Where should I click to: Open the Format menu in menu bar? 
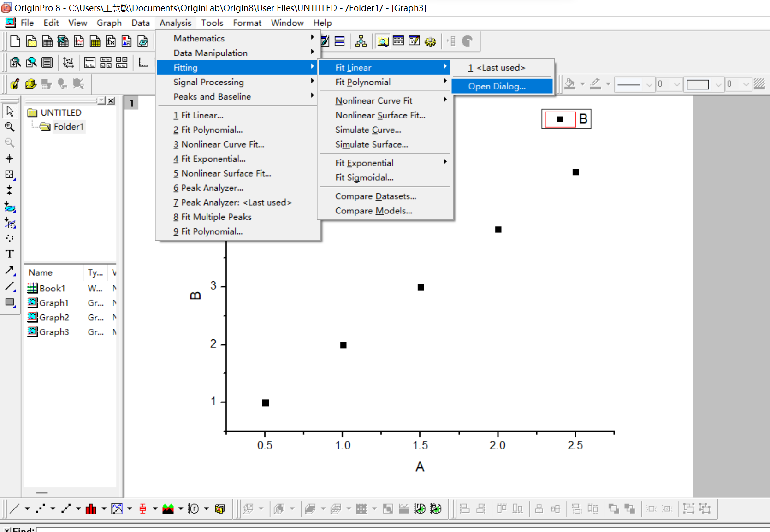point(247,23)
